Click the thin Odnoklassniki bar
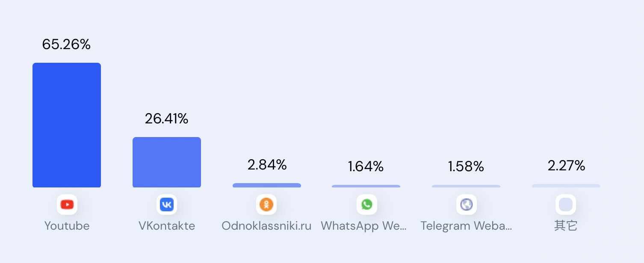The width and height of the screenshot is (644, 263). click(267, 185)
